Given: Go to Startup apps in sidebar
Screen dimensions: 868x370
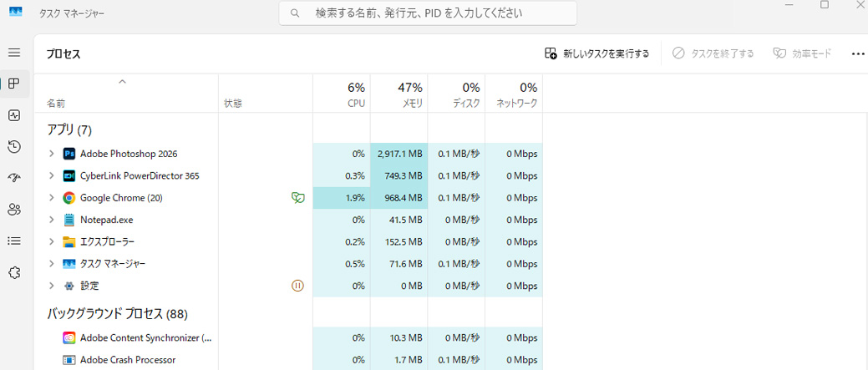Looking at the screenshot, I should [14, 178].
